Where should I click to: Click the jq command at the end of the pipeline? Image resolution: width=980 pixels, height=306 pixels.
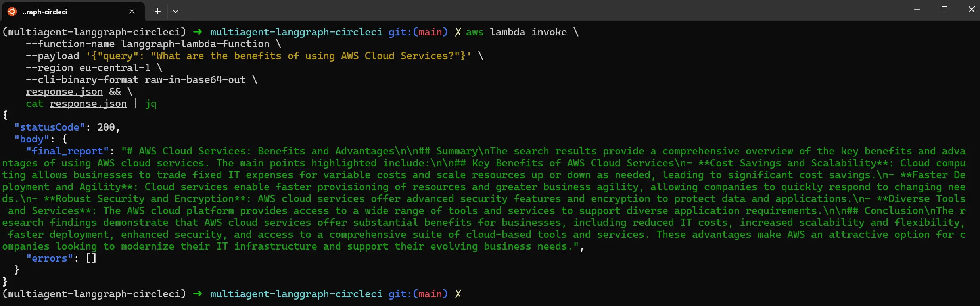coord(151,104)
